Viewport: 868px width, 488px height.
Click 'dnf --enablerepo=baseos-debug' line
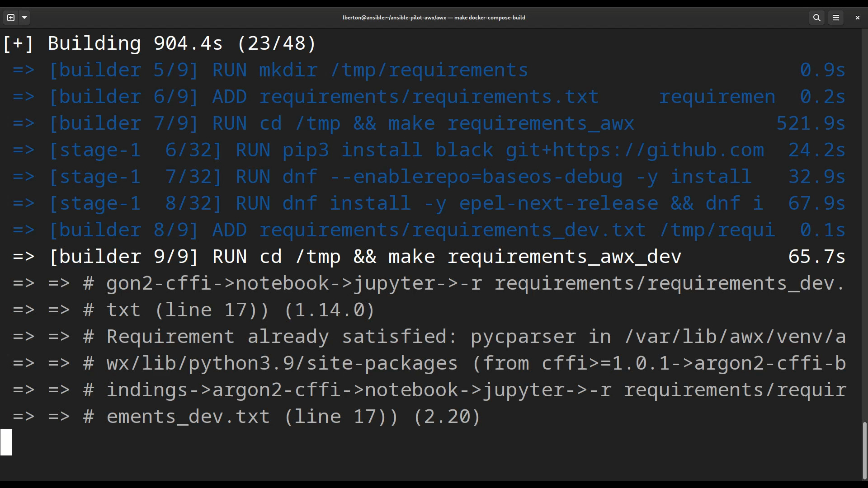tap(429, 177)
